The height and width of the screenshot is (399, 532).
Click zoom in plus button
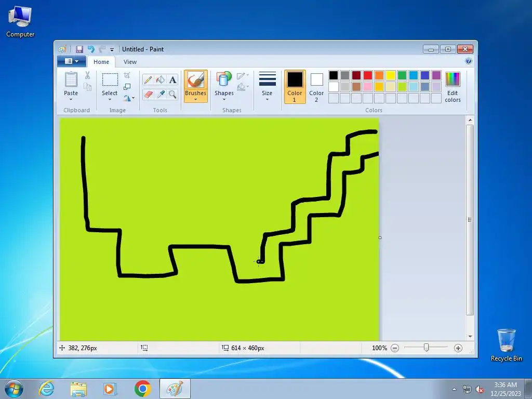click(x=458, y=348)
